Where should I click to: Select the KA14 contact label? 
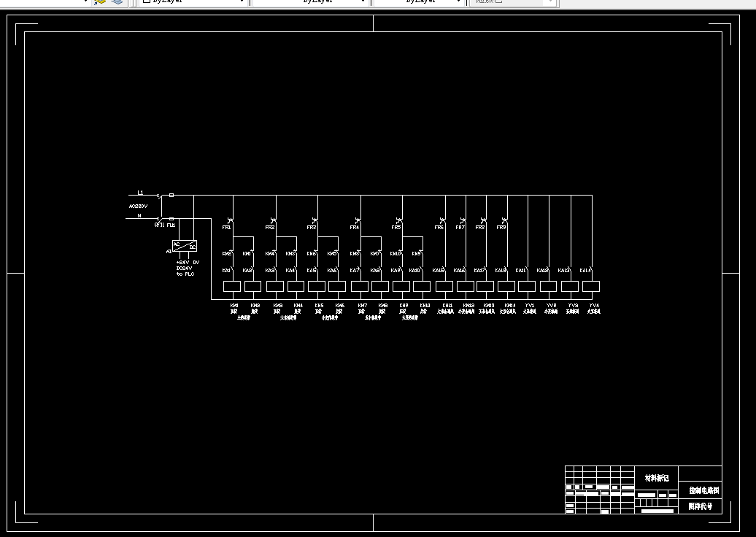(585, 271)
